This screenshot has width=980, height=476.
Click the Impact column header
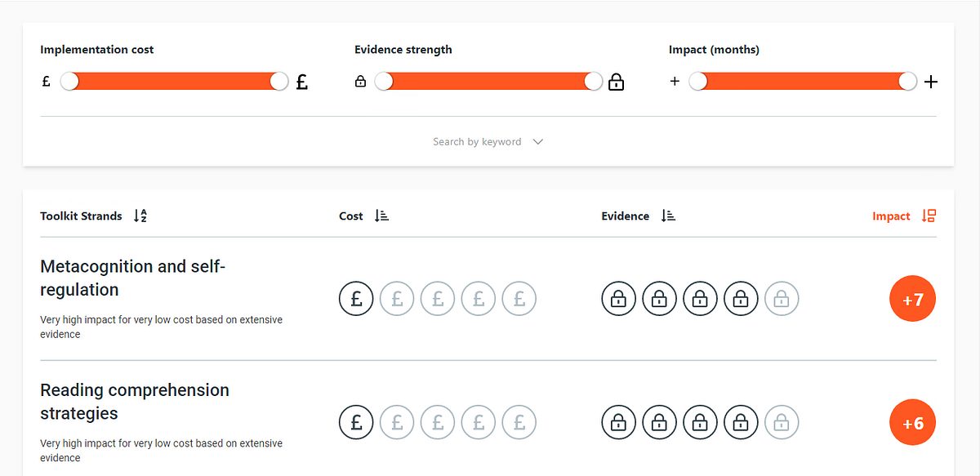891,216
